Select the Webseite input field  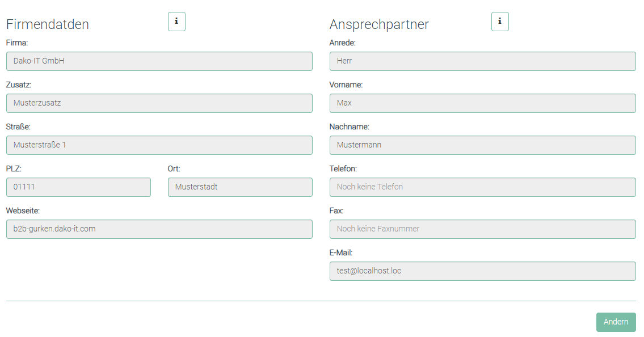click(159, 229)
